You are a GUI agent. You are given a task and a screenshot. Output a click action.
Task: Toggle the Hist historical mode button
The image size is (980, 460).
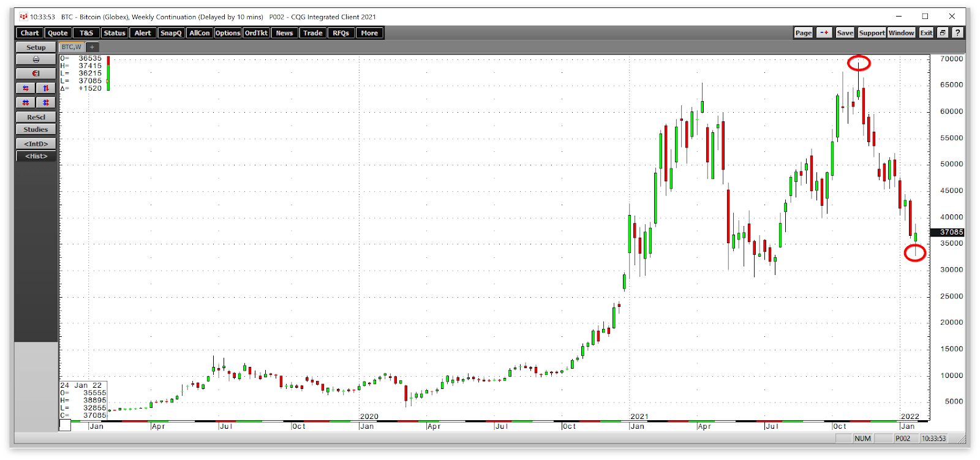36,156
